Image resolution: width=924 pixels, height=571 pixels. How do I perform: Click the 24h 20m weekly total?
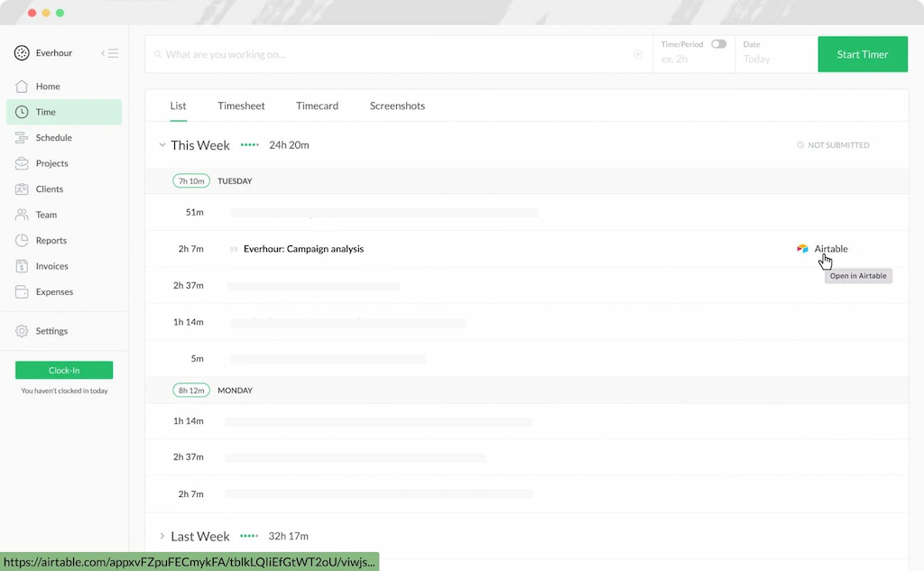coord(289,145)
